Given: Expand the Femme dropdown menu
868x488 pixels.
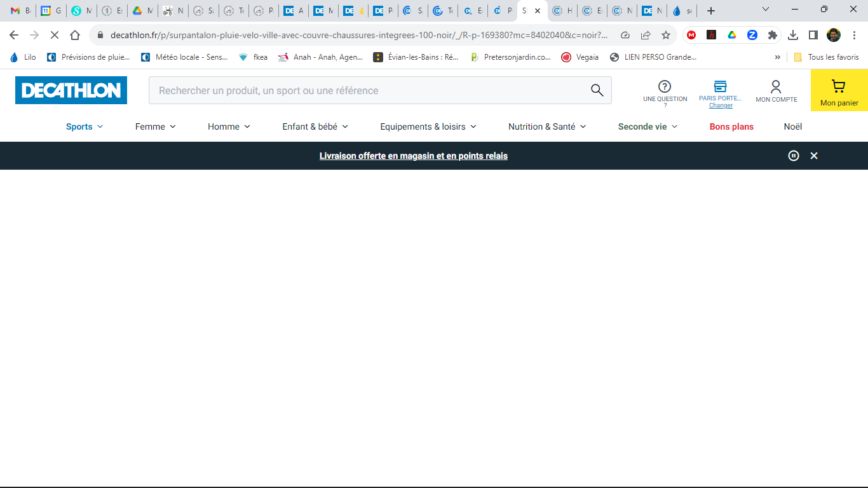Looking at the screenshot, I should [156, 126].
